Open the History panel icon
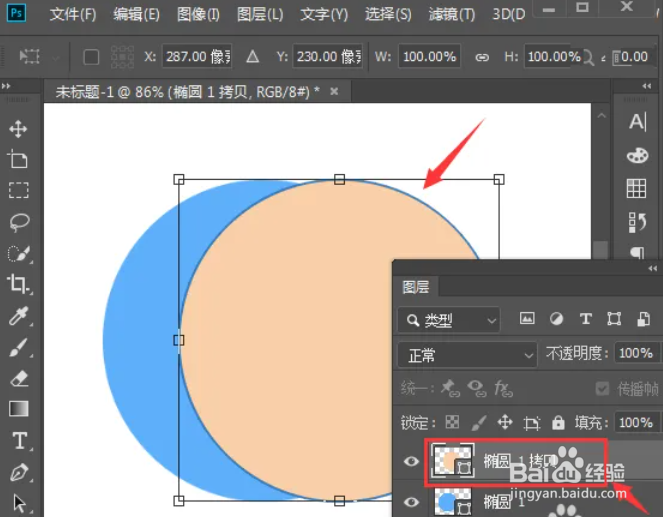This screenshot has width=663, height=517. click(637, 222)
